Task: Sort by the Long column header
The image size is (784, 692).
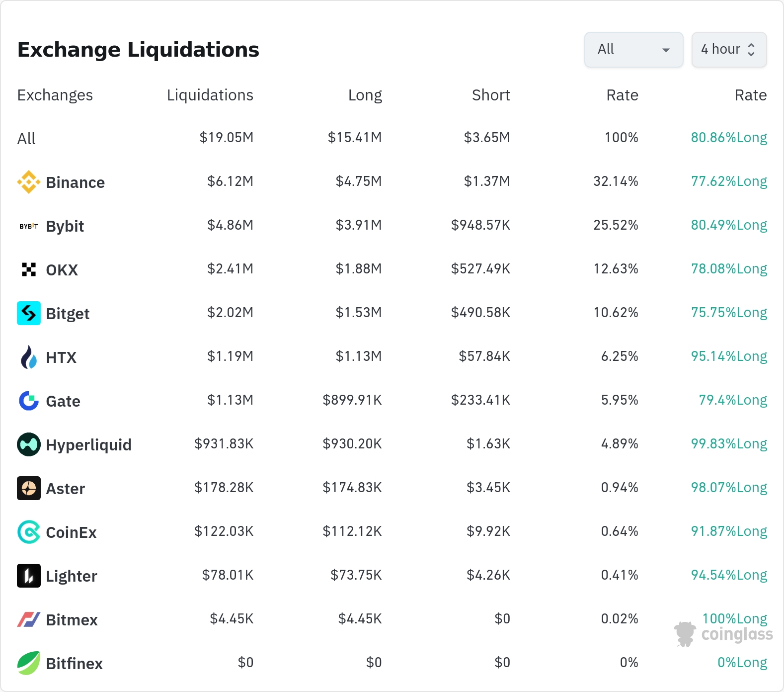Action: coord(365,95)
